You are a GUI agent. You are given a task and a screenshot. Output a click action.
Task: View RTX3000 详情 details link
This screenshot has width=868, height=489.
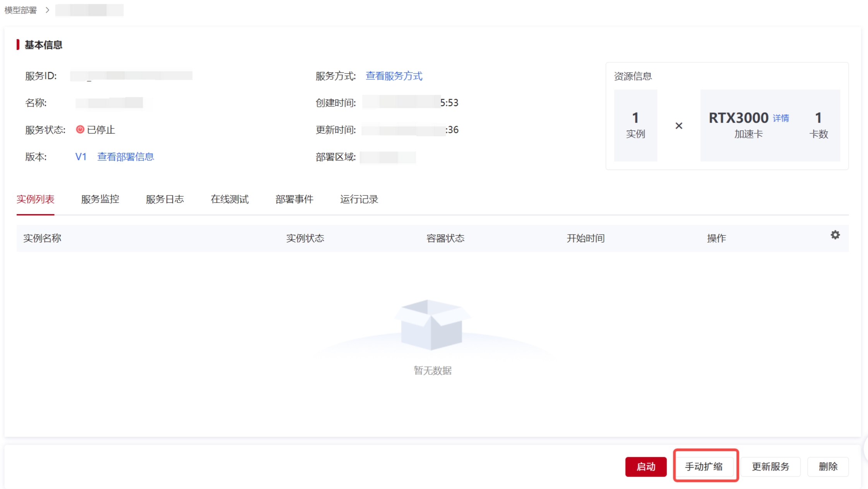(x=781, y=118)
